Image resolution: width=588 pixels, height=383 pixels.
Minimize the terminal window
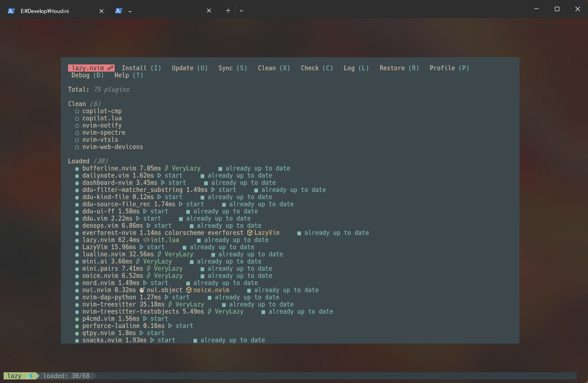[536, 9]
